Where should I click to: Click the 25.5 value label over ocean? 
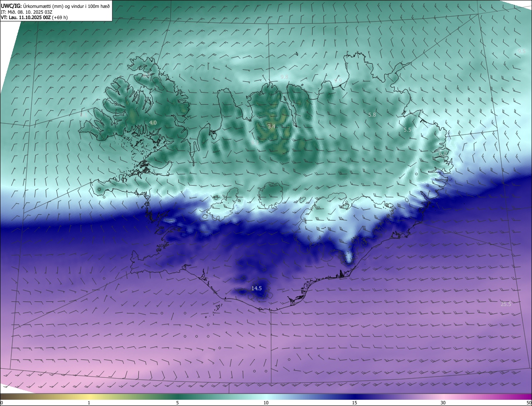click(x=506, y=304)
